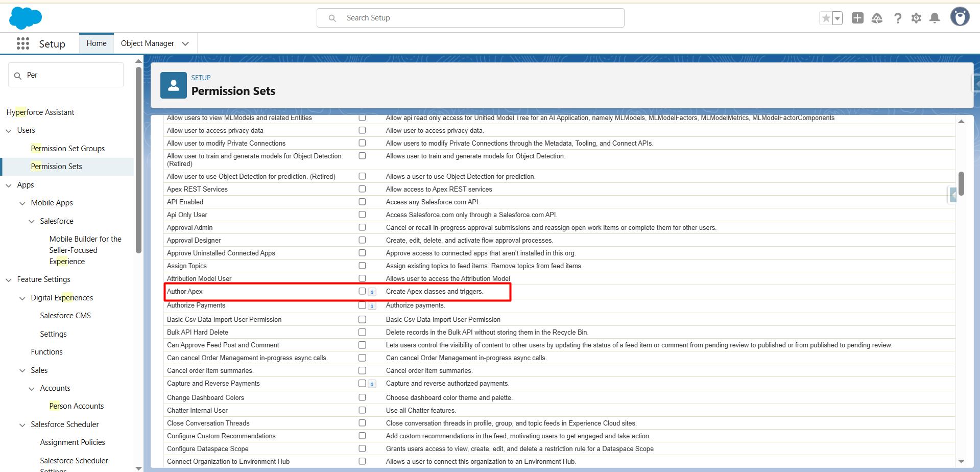Check the Apex REST Services permission
Viewport: 980px width, 472px height.
point(362,189)
